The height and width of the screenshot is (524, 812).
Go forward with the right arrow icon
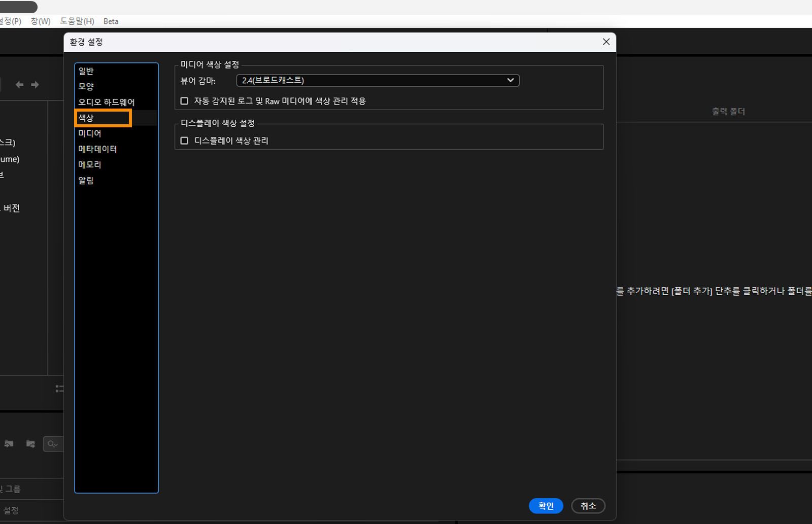(35, 85)
